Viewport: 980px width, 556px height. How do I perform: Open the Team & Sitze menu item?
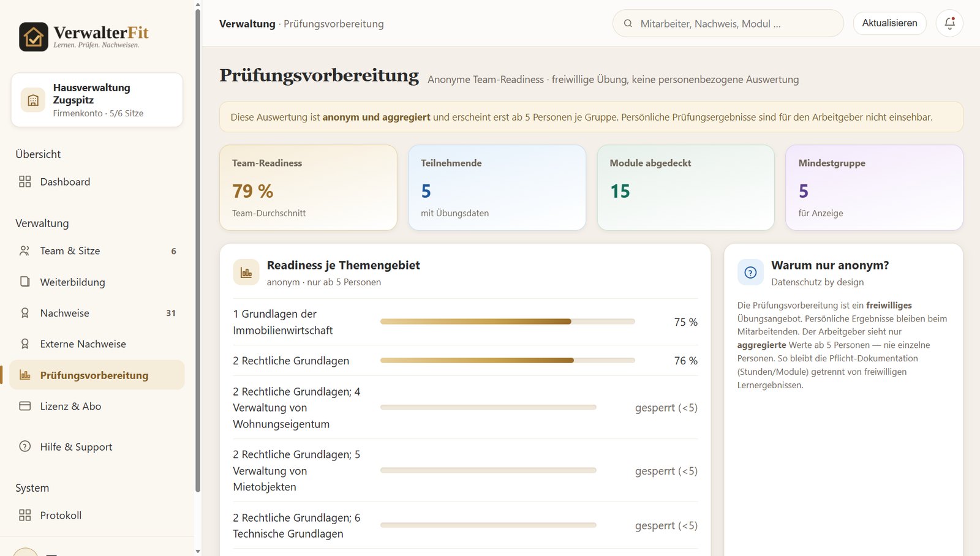(x=97, y=251)
